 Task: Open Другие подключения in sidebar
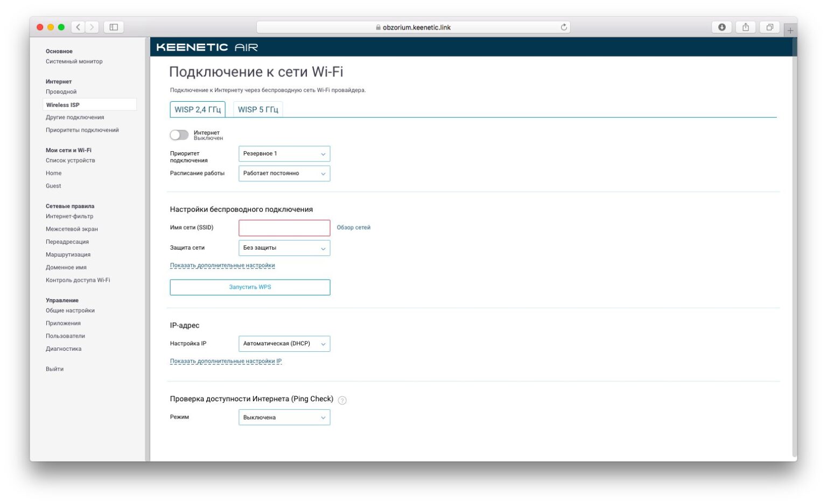pos(75,117)
